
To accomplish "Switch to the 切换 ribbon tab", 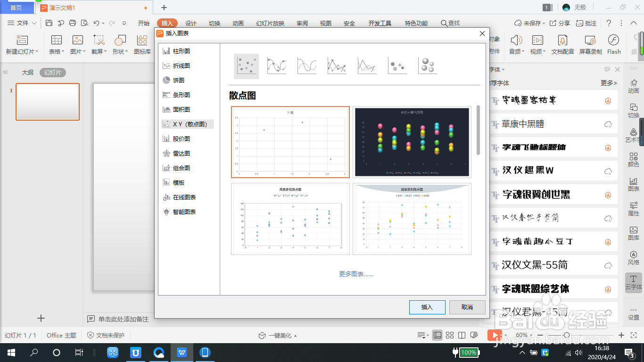I will [215, 23].
